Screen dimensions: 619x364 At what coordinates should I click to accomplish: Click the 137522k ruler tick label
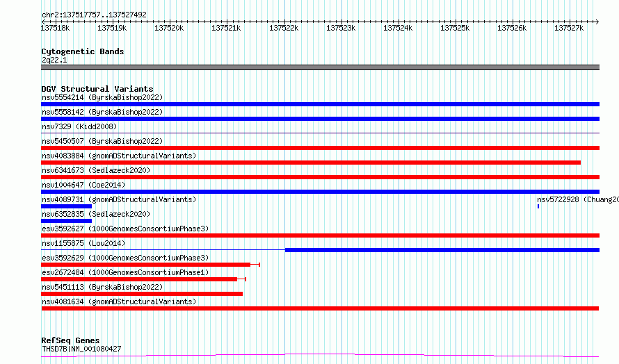pos(284,28)
